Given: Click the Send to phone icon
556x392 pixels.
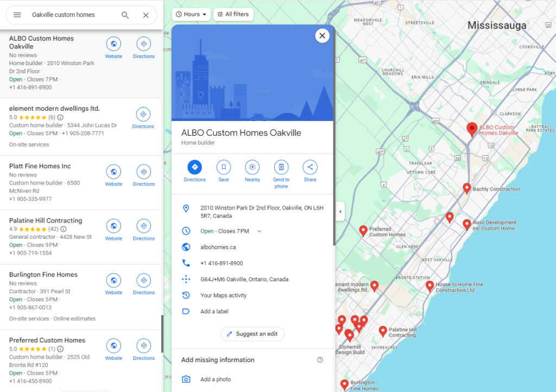Looking at the screenshot, I should coord(281,168).
